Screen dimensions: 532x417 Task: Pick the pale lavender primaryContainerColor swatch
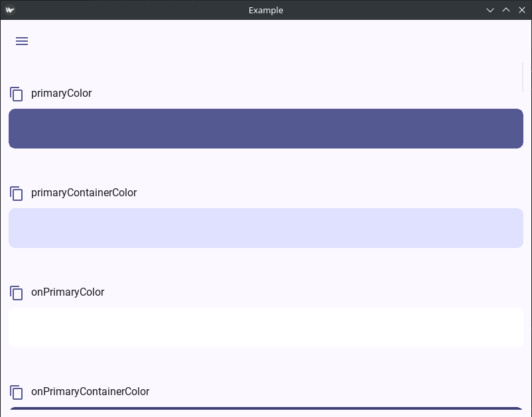coord(266,228)
